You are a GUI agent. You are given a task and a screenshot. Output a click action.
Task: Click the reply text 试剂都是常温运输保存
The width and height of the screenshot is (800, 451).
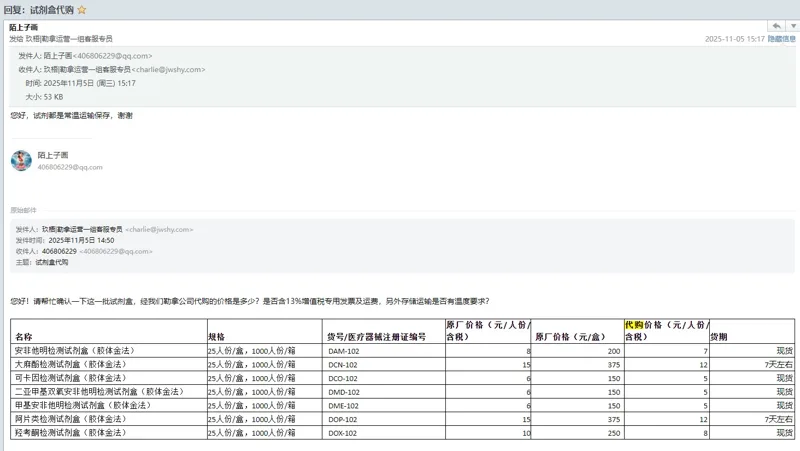click(x=71, y=116)
